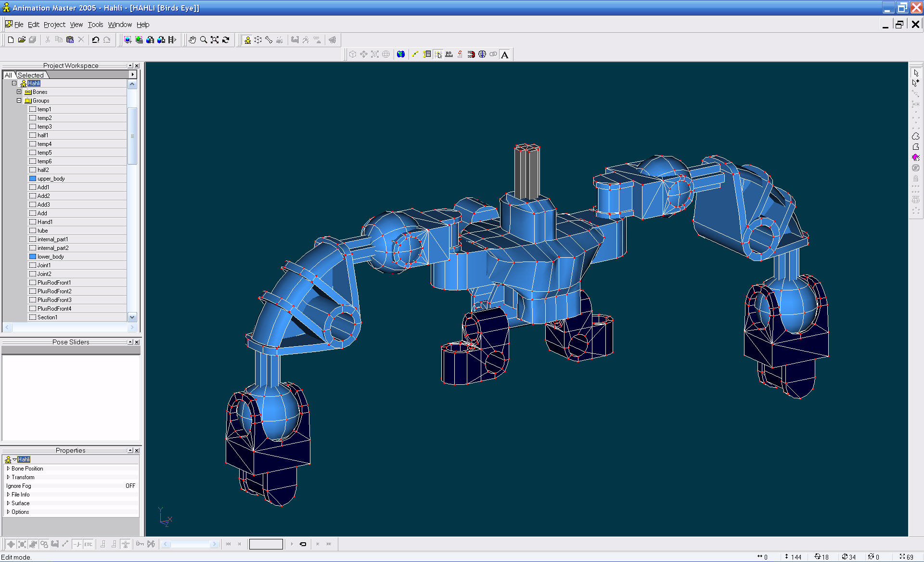
Task: Switch to the Selected tab
Action: click(30, 75)
